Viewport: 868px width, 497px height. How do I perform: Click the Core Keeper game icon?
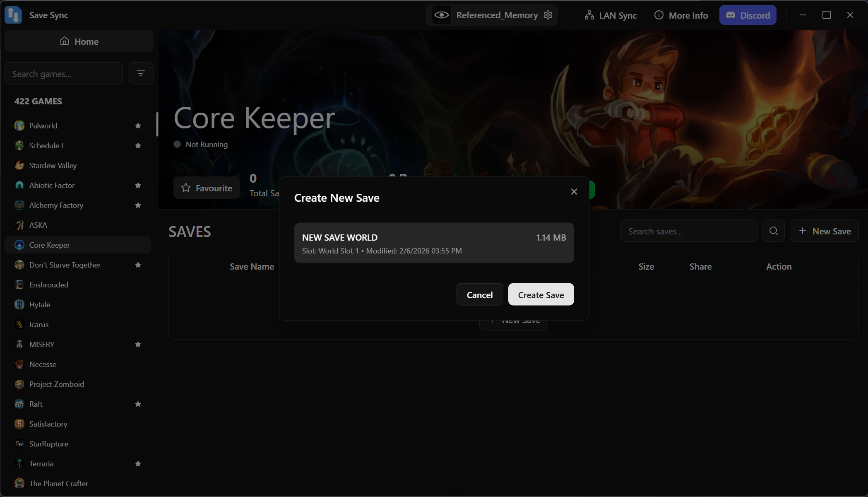[19, 245]
